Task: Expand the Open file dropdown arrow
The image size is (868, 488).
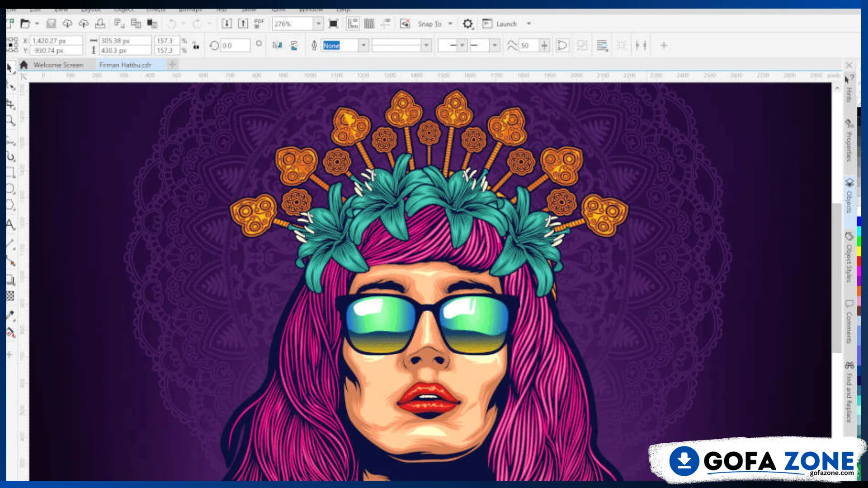Action: [x=37, y=23]
